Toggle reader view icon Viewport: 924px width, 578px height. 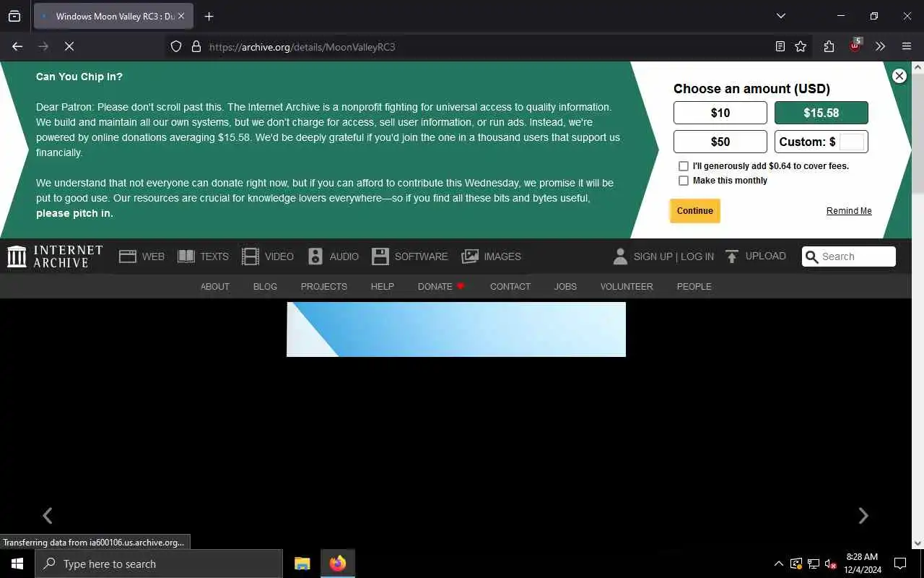(780, 47)
